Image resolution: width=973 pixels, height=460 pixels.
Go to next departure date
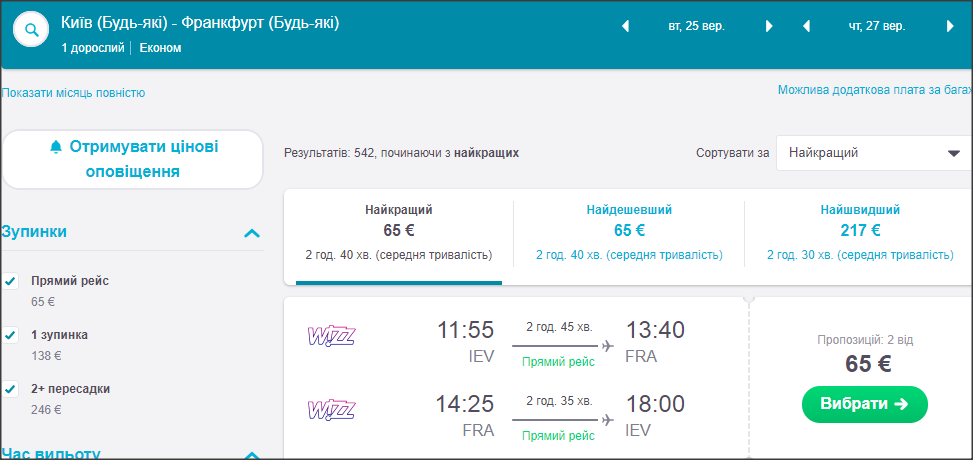pyautogui.click(x=769, y=27)
